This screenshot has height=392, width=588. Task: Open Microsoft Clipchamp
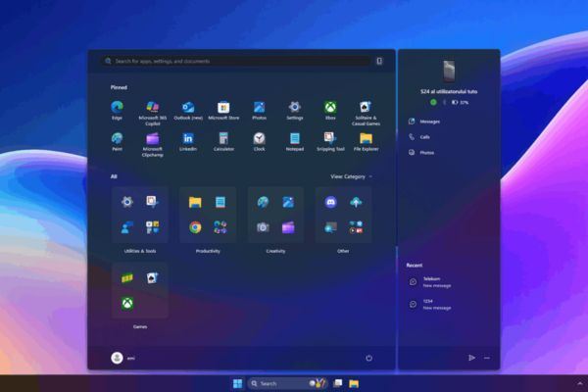pyautogui.click(x=153, y=144)
